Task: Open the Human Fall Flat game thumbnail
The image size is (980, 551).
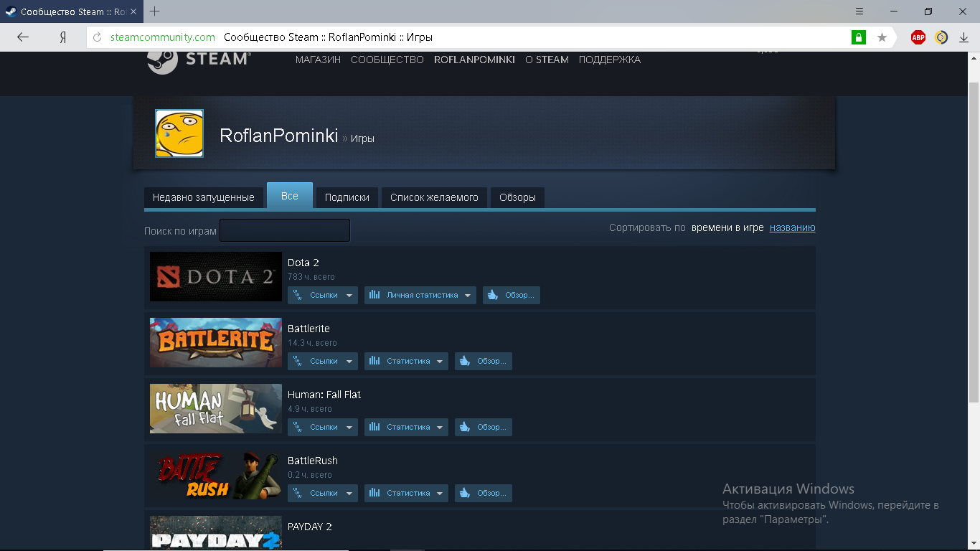Action: (216, 408)
